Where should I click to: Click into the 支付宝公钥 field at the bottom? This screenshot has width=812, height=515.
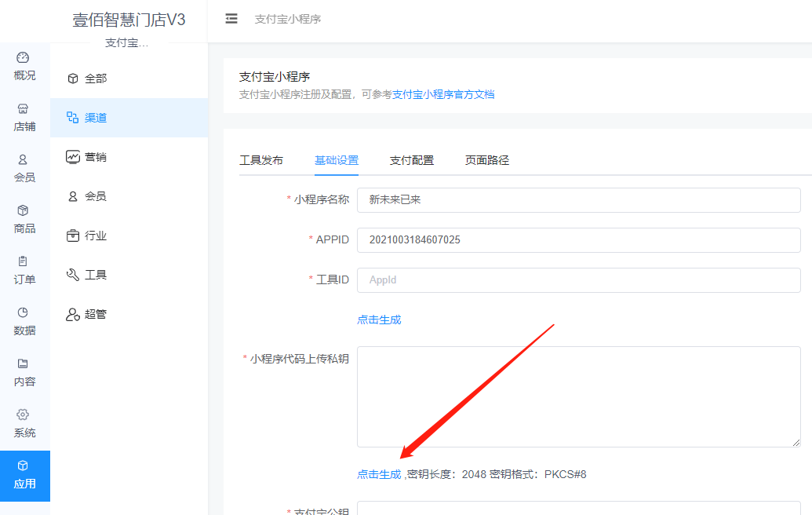click(579, 508)
